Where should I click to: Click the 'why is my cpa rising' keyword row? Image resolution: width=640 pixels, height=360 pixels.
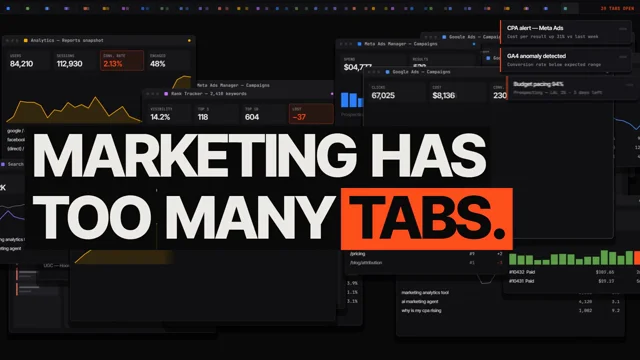[510, 311]
